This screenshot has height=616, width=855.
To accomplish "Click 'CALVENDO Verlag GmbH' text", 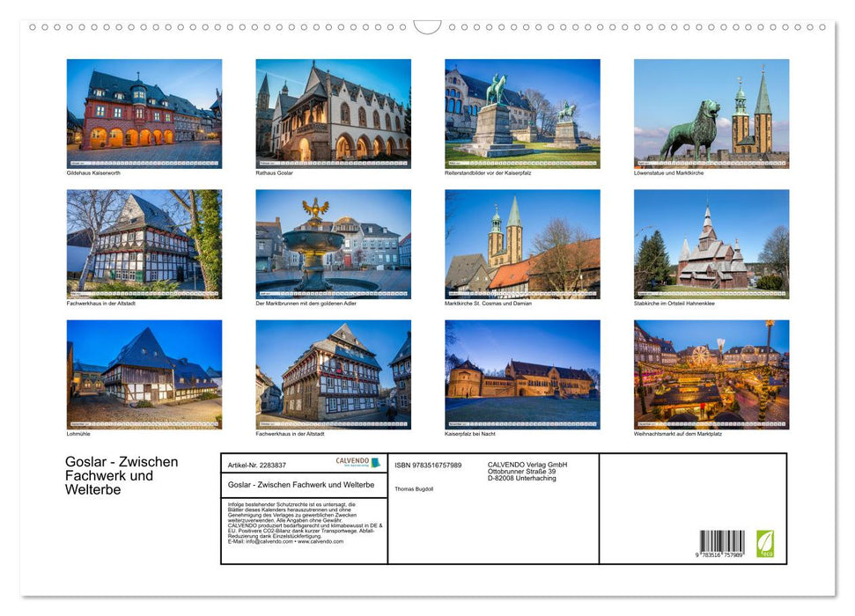I will [x=527, y=465].
